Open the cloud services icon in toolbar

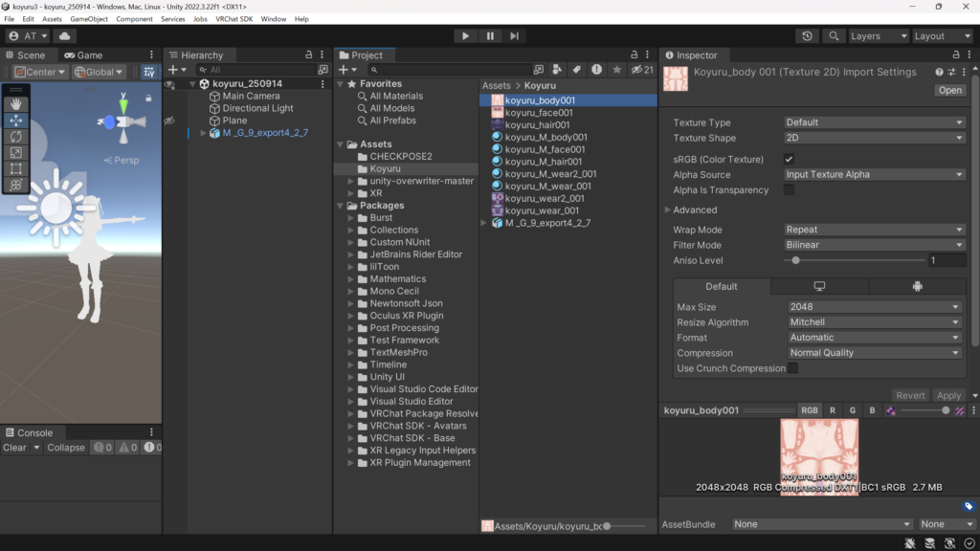(x=65, y=36)
